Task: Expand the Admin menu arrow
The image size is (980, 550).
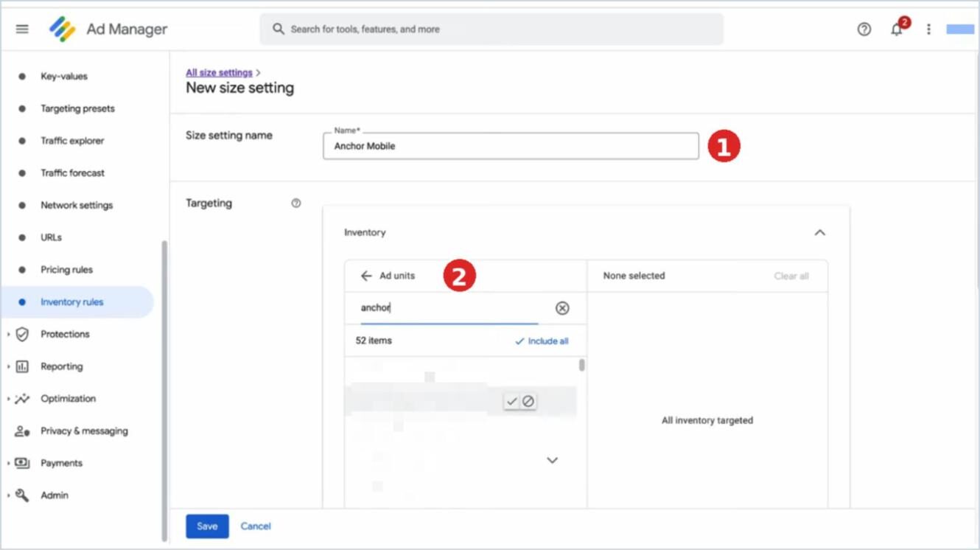Action: (x=8, y=495)
